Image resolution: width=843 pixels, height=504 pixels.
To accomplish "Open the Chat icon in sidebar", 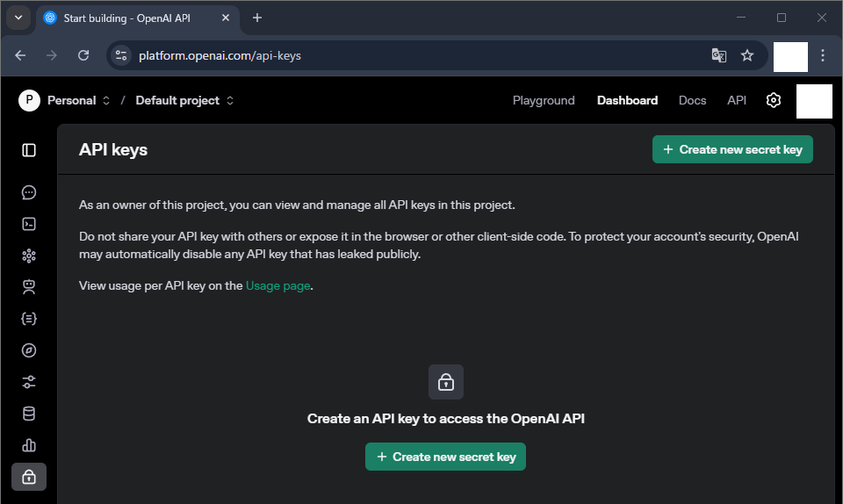I will point(29,192).
